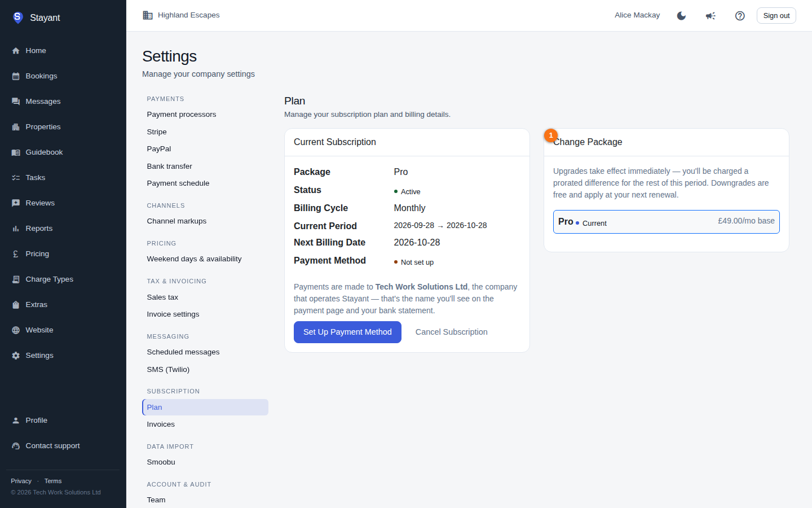Click the Pricing pound sign icon
Image resolution: width=812 pixels, height=508 pixels.
(x=16, y=254)
